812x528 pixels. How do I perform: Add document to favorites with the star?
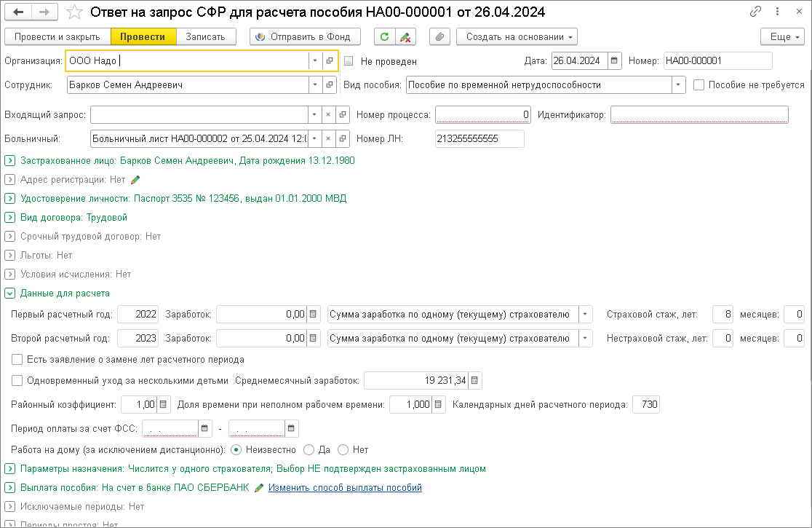click(x=74, y=12)
